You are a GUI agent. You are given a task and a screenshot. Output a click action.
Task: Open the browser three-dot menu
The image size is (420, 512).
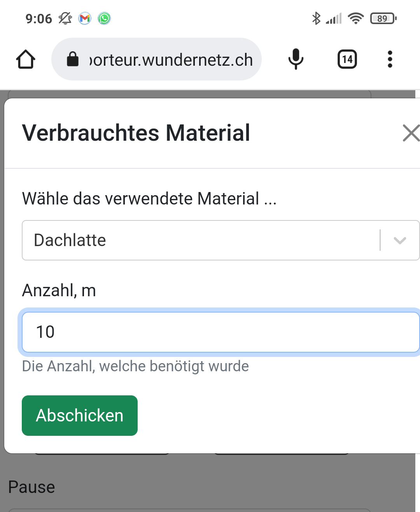click(x=390, y=59)
